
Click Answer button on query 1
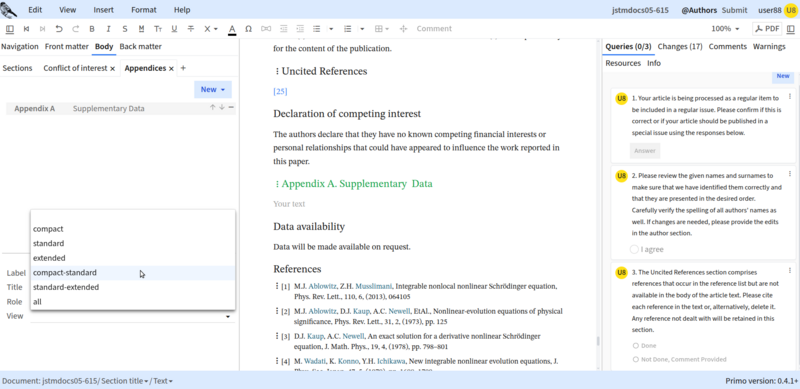(x=645, y=151)
